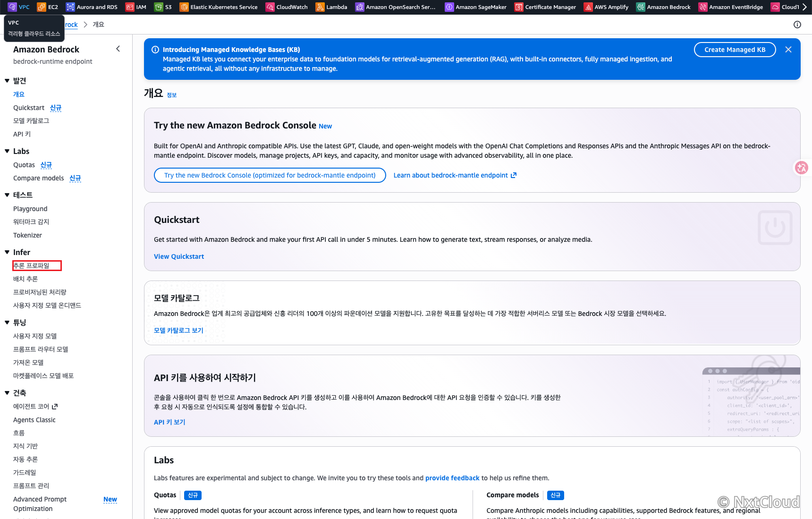Screen dimensions: 812x519
Task: Open 프로비저닝된 처리량 in the navigation
Action: tap(40, 292)
